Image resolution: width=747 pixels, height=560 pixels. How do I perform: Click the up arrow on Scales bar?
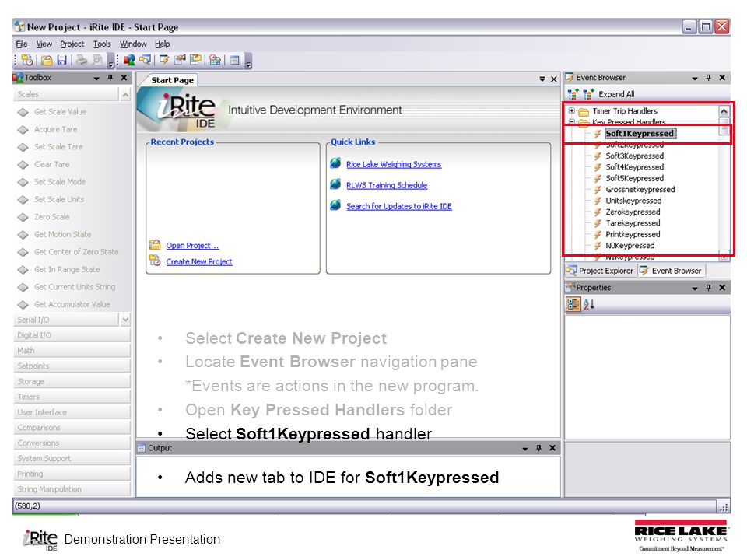pyautogui.click(x=125, y=95)
